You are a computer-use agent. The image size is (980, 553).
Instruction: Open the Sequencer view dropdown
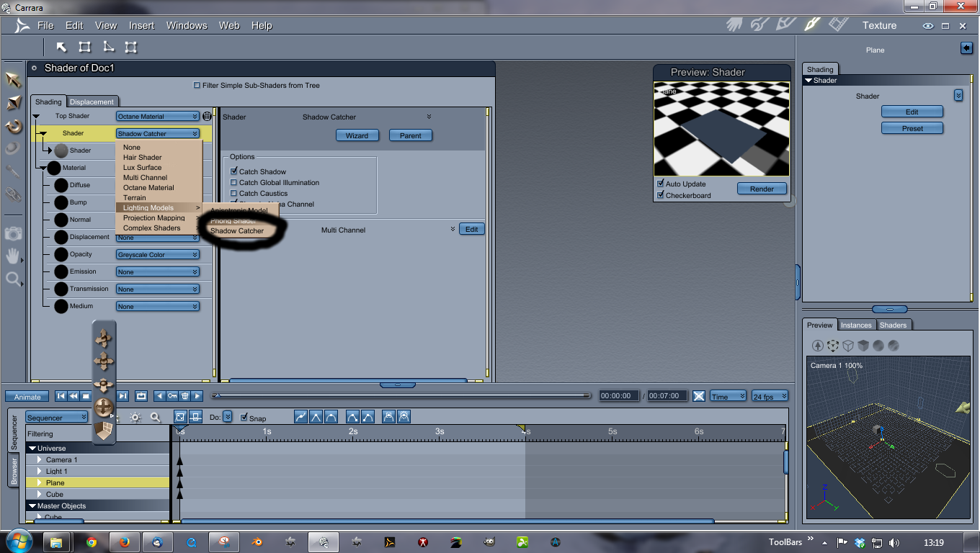tap(57, 417)
